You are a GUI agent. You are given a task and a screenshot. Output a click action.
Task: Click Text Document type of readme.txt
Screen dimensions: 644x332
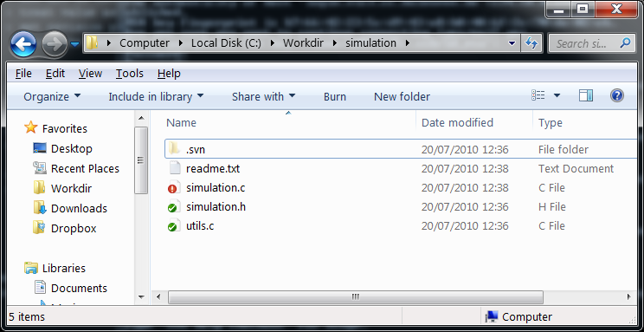tap(576, 169)
